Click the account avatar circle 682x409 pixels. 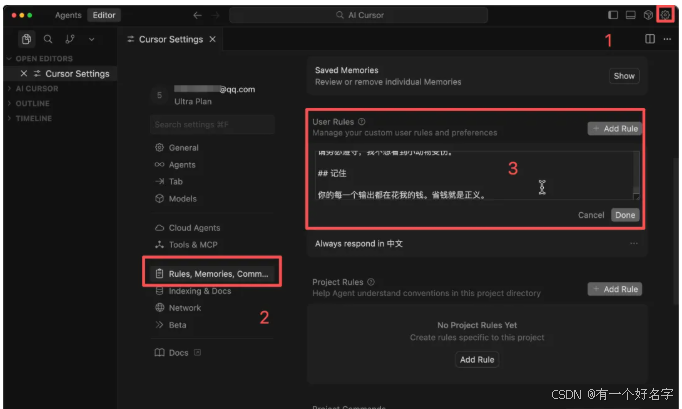coord(159,95)
